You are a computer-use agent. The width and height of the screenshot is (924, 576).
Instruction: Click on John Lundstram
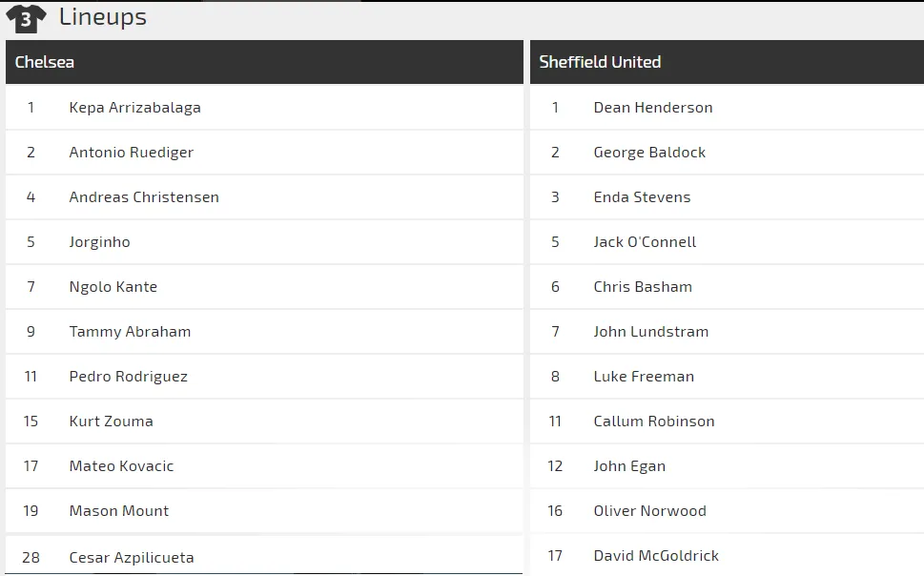(x=650, y=332)
